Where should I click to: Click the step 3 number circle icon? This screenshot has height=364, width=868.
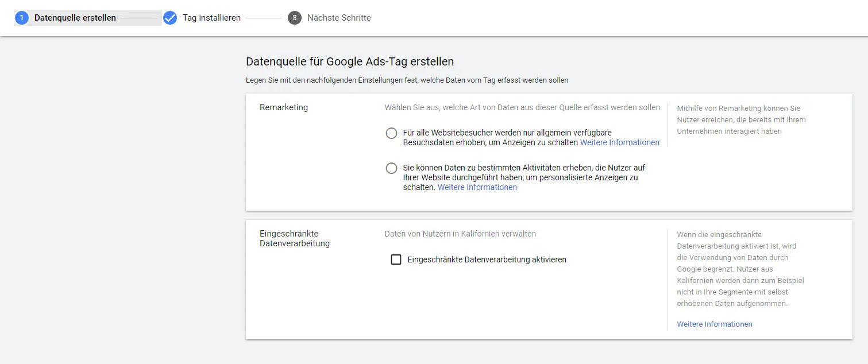click(295, 18)
